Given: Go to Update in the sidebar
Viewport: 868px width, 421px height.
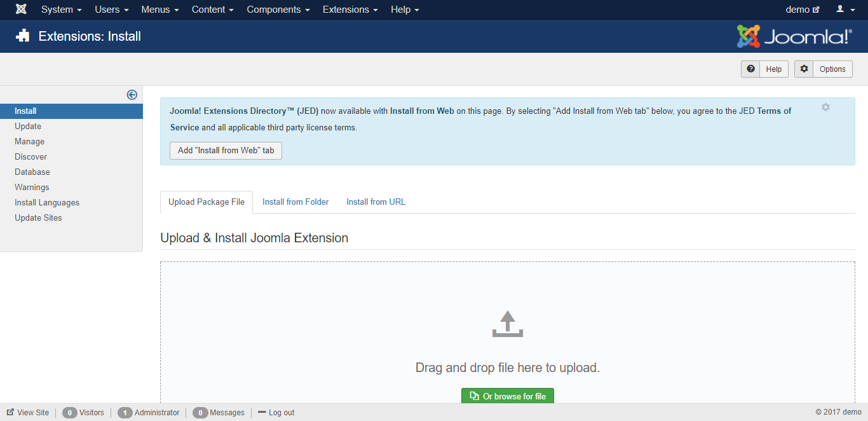Looking at the screenshot, I should coord(28,127).
